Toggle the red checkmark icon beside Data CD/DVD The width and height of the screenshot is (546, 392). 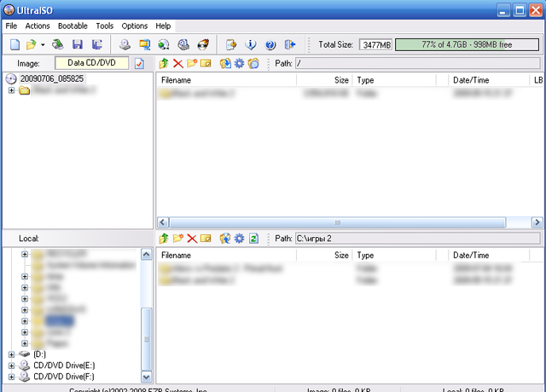point(139,64)
